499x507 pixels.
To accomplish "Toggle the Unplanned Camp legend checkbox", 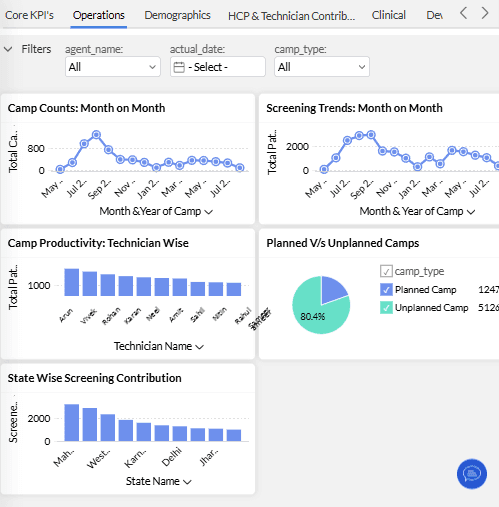I will pyautogui.click(x=386, y=308).
